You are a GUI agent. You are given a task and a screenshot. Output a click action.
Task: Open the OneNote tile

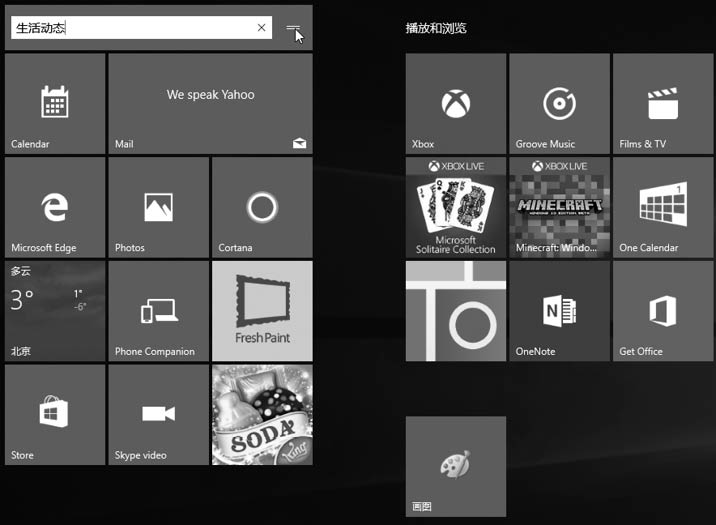pos(559,311)
